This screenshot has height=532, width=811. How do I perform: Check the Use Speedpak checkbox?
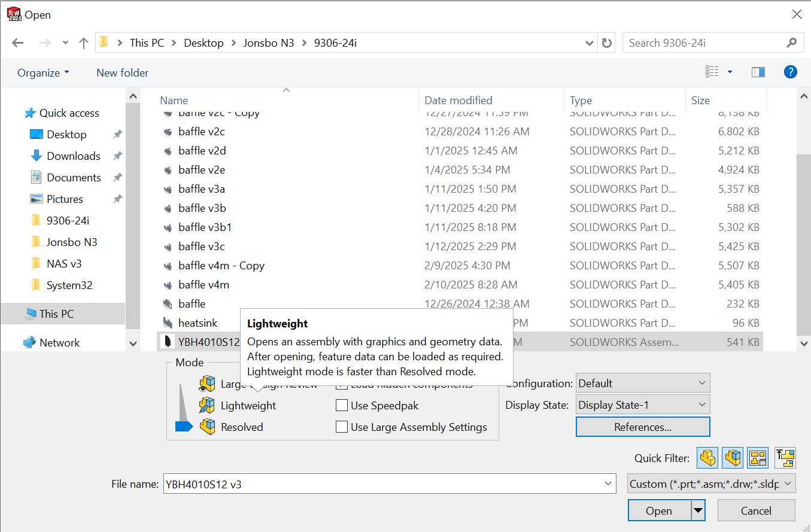(x=342, y=405)
